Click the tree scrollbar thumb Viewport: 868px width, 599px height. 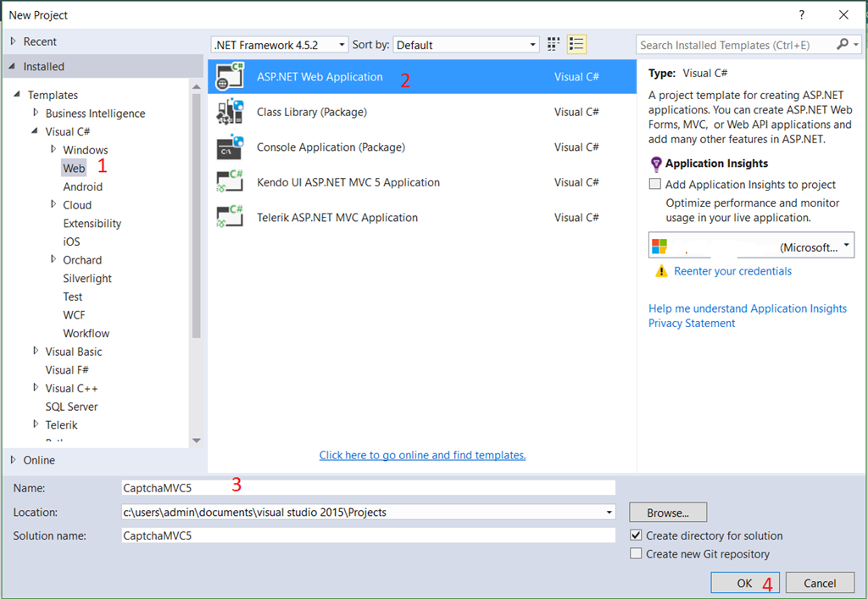196,216
